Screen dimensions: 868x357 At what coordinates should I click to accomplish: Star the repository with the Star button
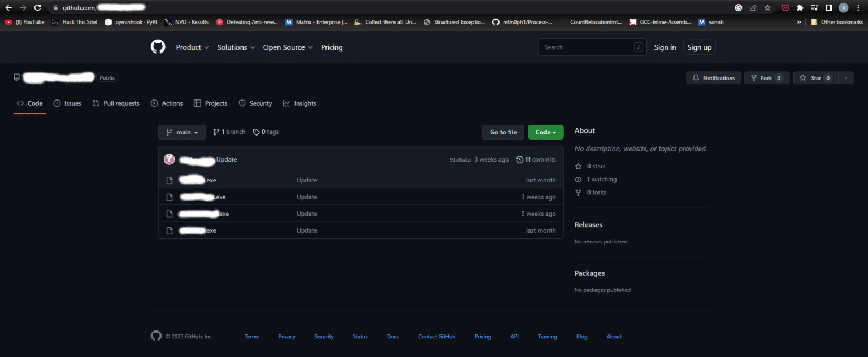click(814, 78)
